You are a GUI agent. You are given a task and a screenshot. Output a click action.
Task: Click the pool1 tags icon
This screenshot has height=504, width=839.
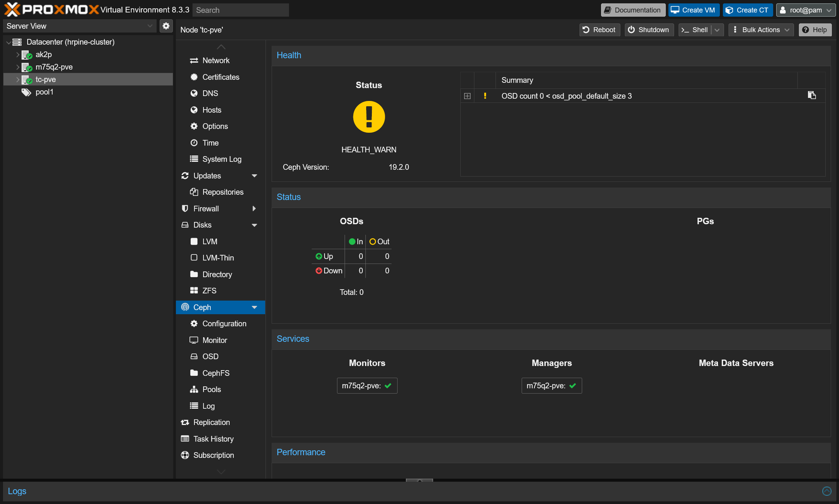pyautogui.click(x=26, y=92)
